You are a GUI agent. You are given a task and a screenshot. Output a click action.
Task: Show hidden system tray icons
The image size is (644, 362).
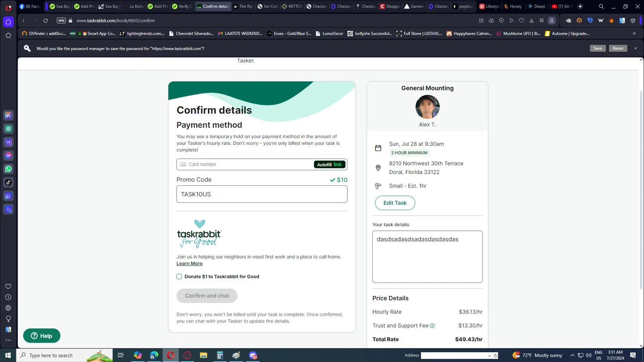pos(572,355)
